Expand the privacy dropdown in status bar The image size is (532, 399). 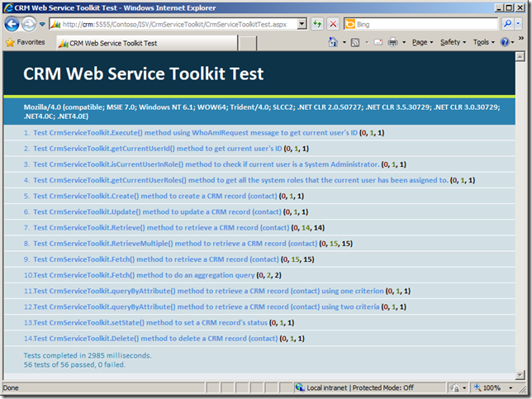pyautogui.click(x=464, y=387)
